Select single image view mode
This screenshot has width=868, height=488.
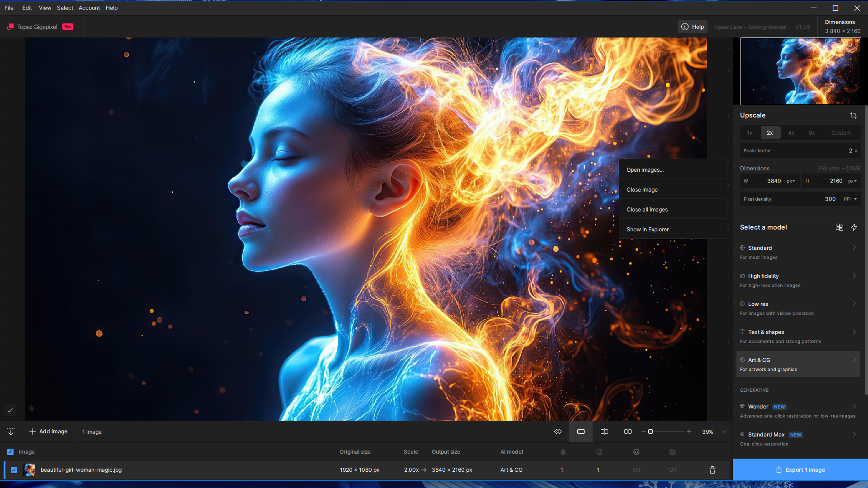click(x=581, y=432)
